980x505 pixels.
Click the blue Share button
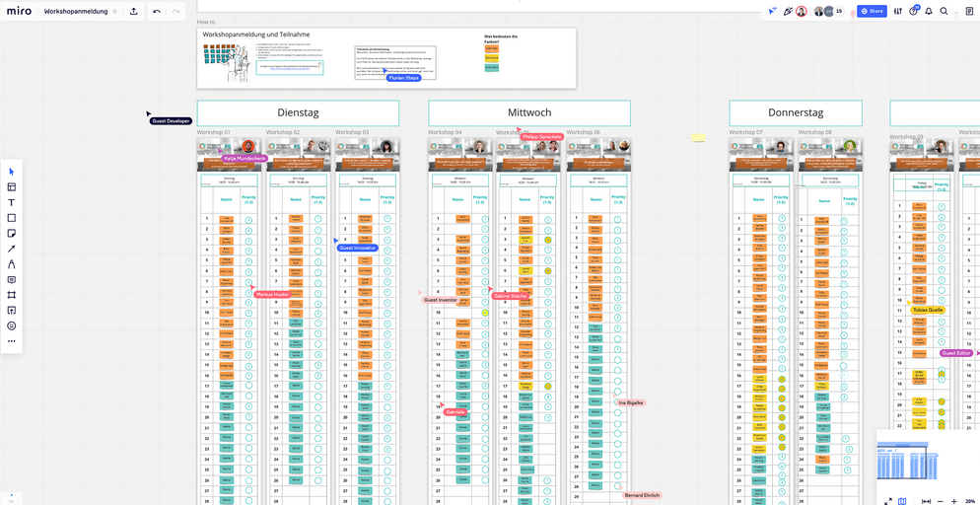[x=872, y=11]
